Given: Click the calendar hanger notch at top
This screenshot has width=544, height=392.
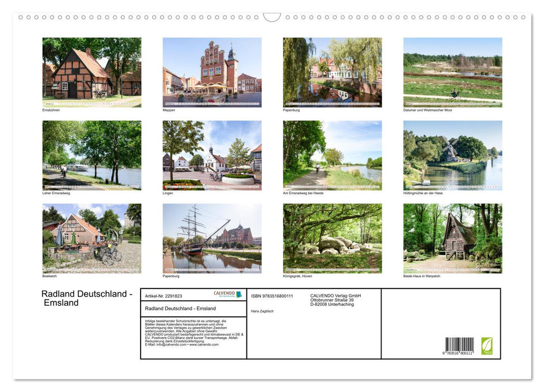Looking at the screenshot, I should 272,17.
